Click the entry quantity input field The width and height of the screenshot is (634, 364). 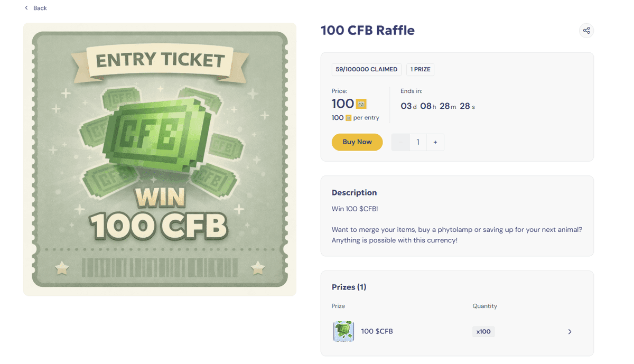(418, 142)
